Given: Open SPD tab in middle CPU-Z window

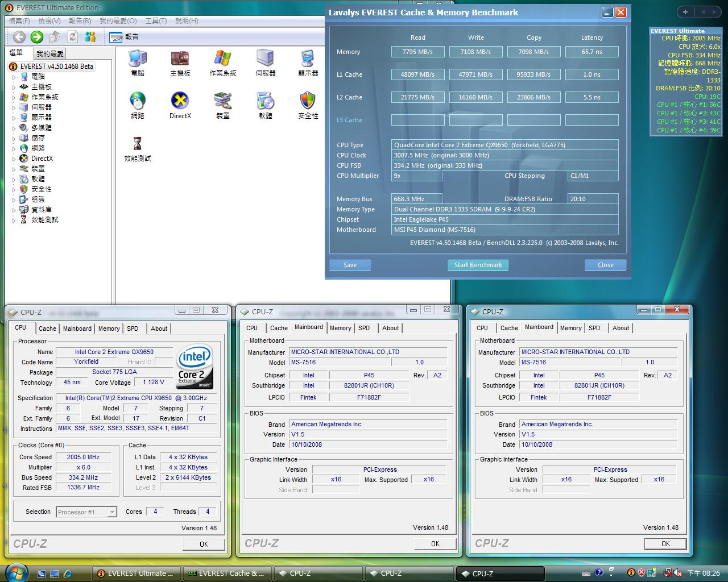Looking at the screenshot, I should (364, 328).
